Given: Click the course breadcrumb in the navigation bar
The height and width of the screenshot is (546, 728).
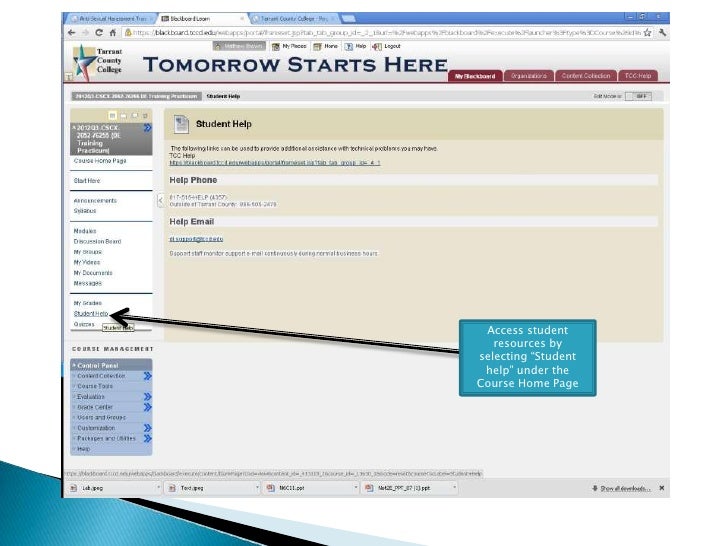Looking at the screenshot, I should 136,96.
